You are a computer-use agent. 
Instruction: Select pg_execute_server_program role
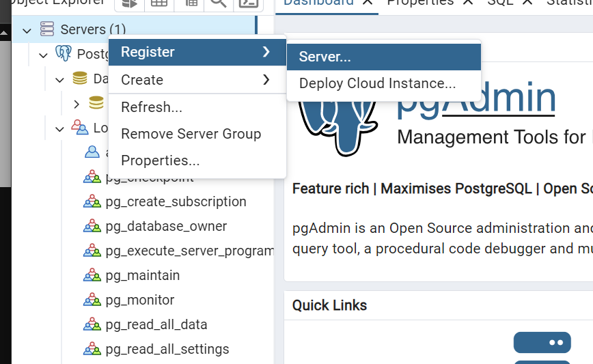click(x=189, y=251)
